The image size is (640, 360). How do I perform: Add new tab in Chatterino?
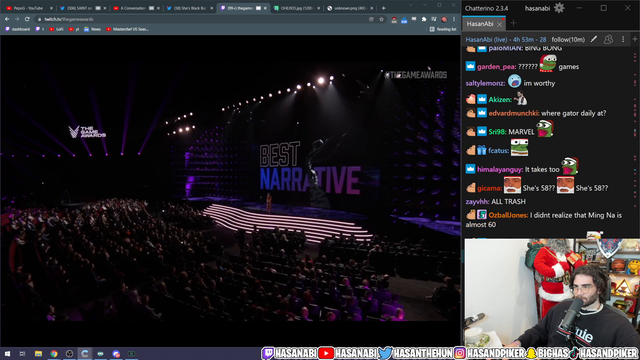pos(513,24)
